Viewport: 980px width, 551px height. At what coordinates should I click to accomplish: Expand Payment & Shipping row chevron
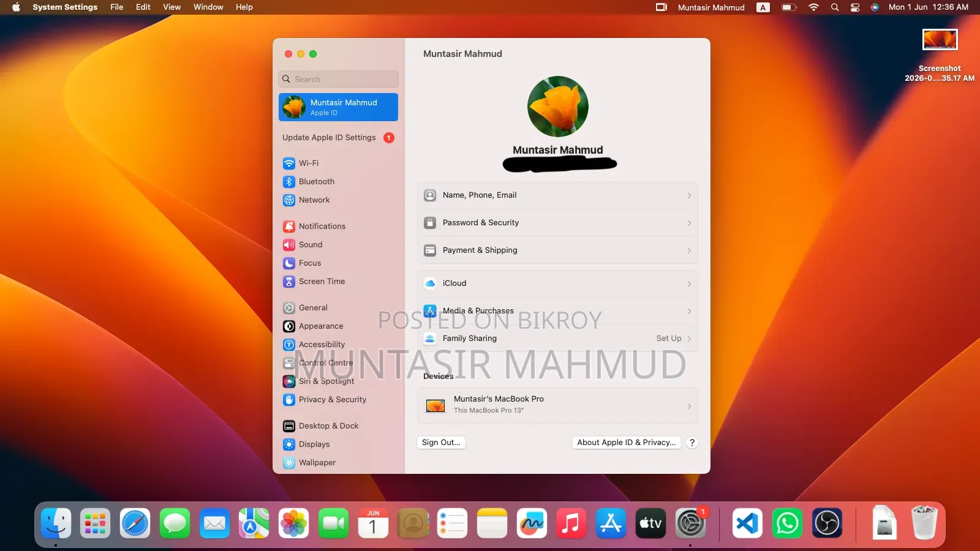coord(689,251)
